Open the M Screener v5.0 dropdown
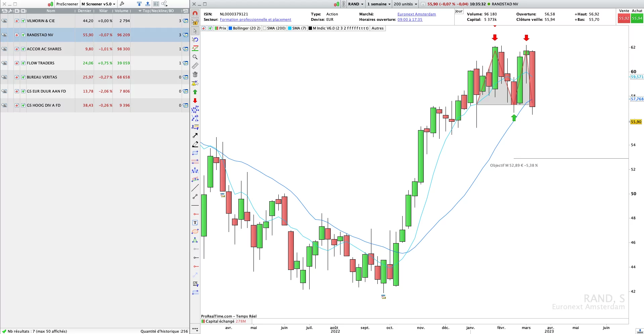Viewport: 644px width, 334px height. coord(98,4)
